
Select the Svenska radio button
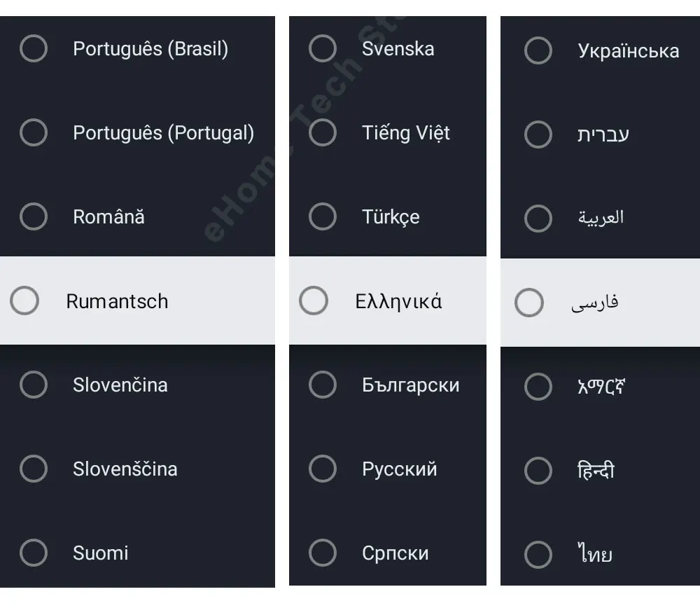pos(323,49)
